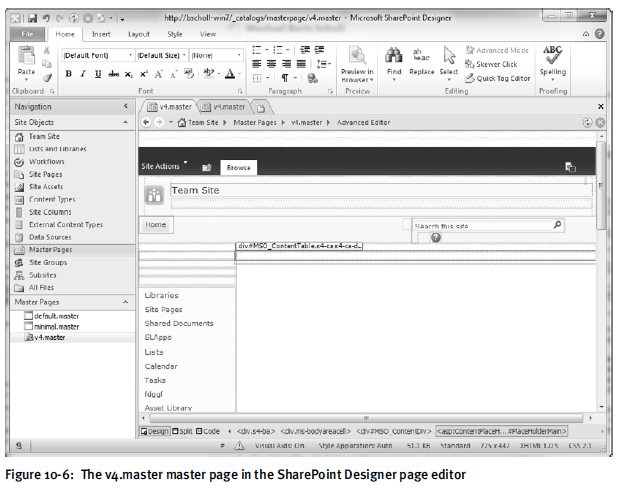Collapse the Navigation pane
The image size is (622, 489).
click(x=126, y=106)
